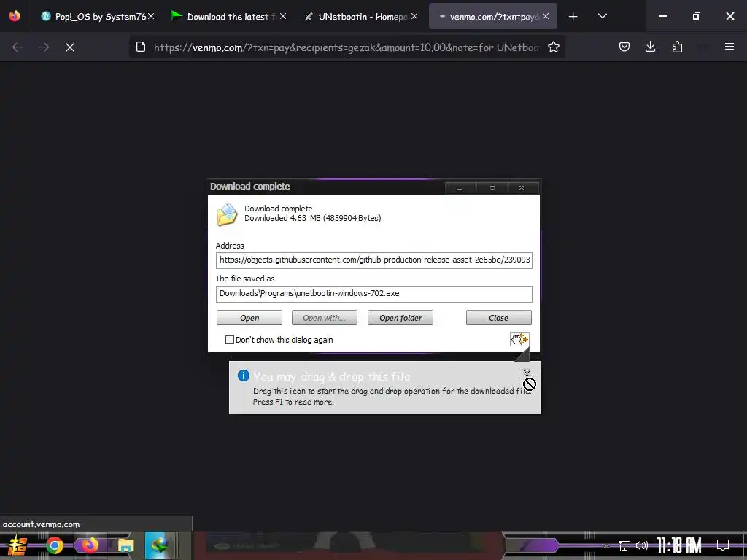Image resolution: width=747 pixels, height=560 pixels.
Task: Click the downloaded file folder icon
Action: pyautogui.click(x=227, y=214)
